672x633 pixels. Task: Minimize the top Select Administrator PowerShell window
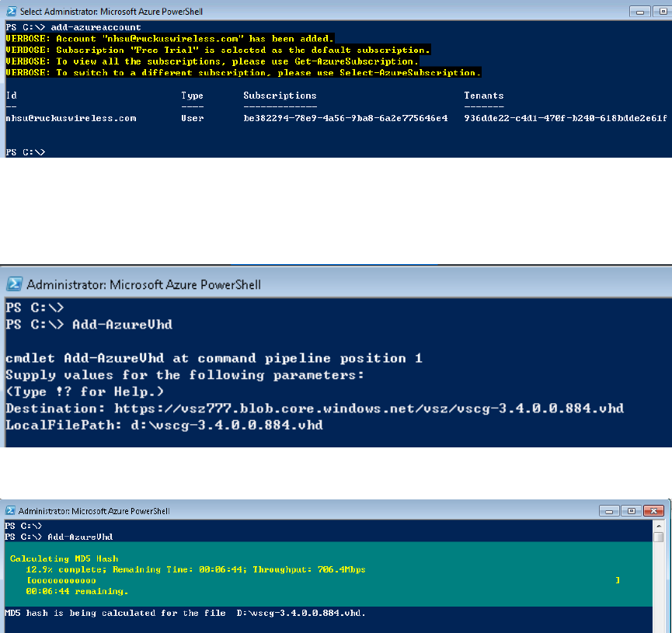point(640,12)
